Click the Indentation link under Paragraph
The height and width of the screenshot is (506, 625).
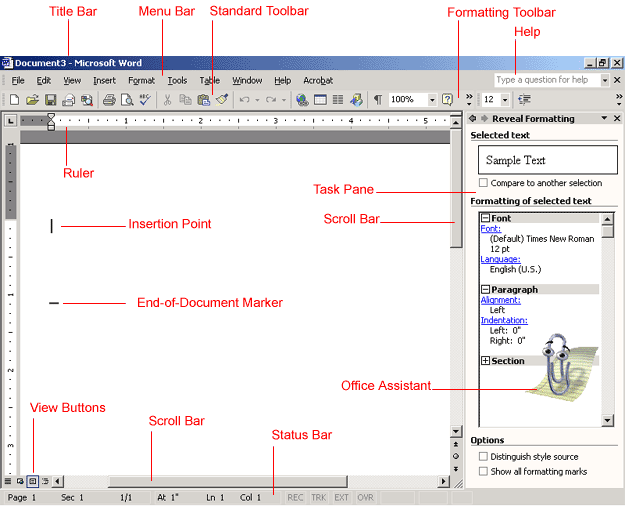pos(504,321)
